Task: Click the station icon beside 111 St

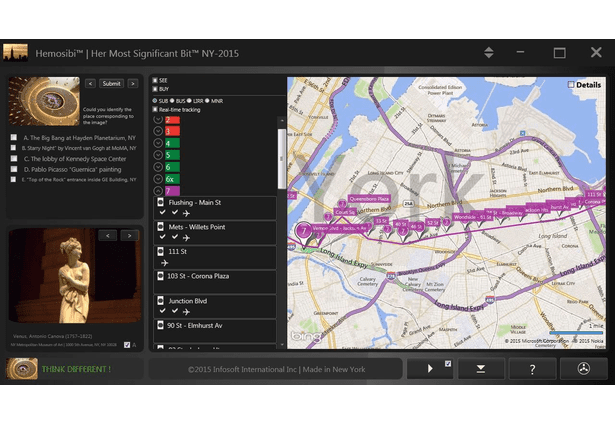Action: 160,251
